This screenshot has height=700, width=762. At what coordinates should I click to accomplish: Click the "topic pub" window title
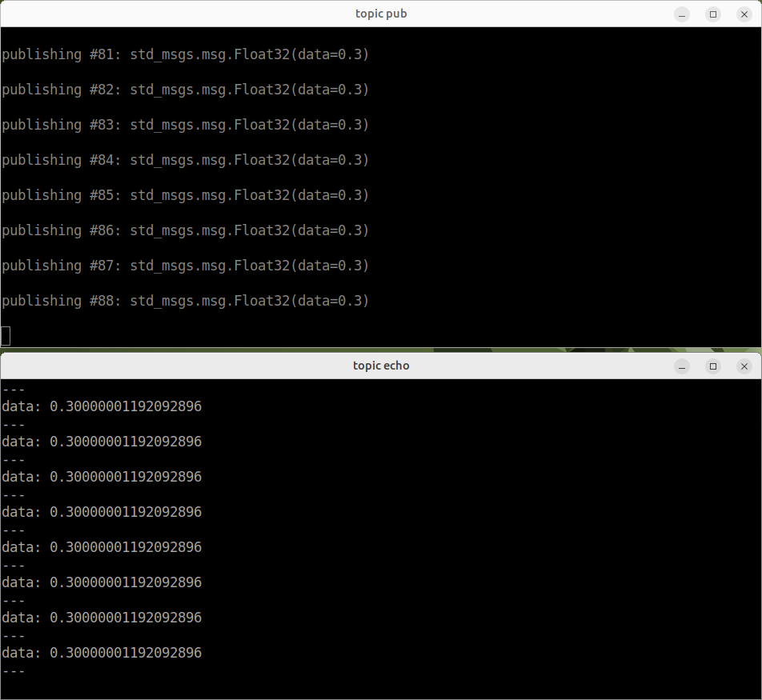tap(381, 14)
